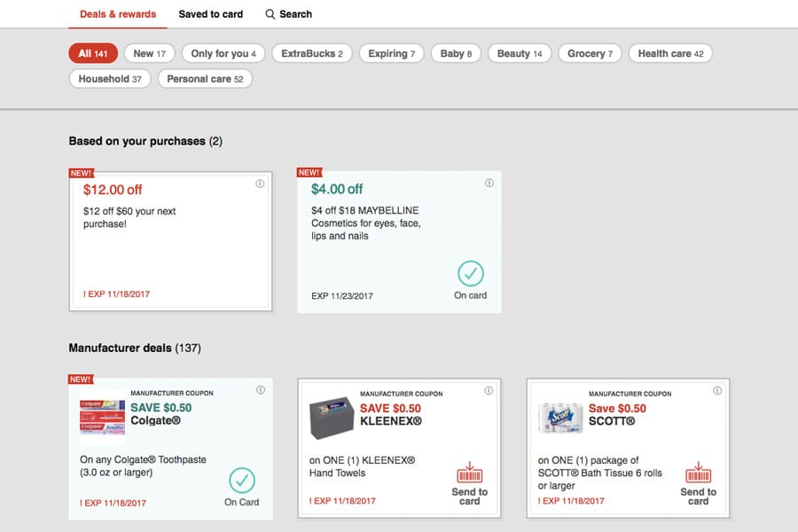Click Save $0.50 SCOTT text
The width and height of the screenshot is (798, 532).
click(x=617, y=414)
